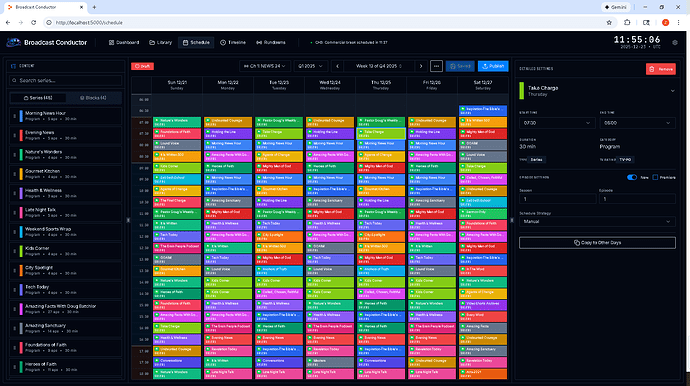
Task: Open the Timeline nav item
Action: click(x=233, y=43)
